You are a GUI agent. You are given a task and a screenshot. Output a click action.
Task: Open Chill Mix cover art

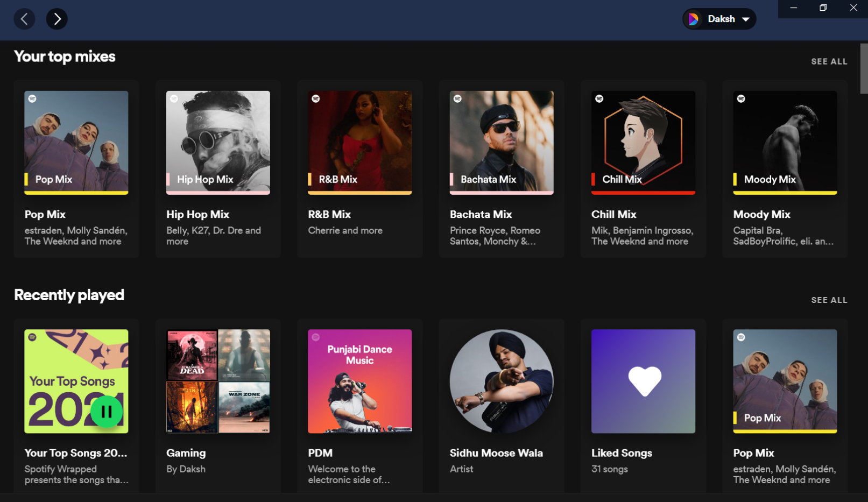tap(643, 143)
